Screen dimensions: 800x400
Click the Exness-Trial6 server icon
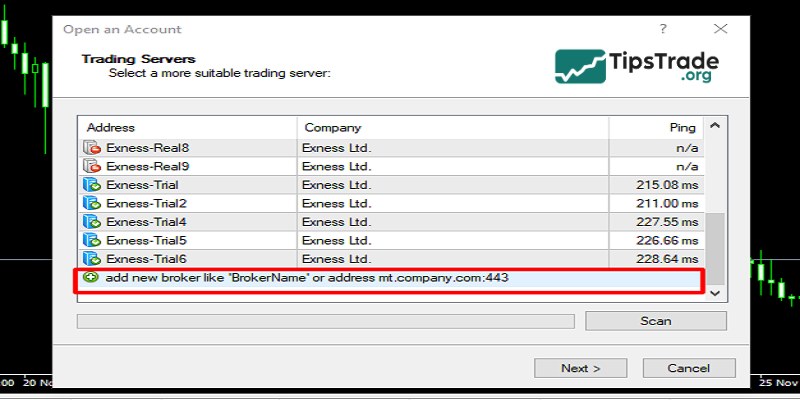[x=92, y=259]
